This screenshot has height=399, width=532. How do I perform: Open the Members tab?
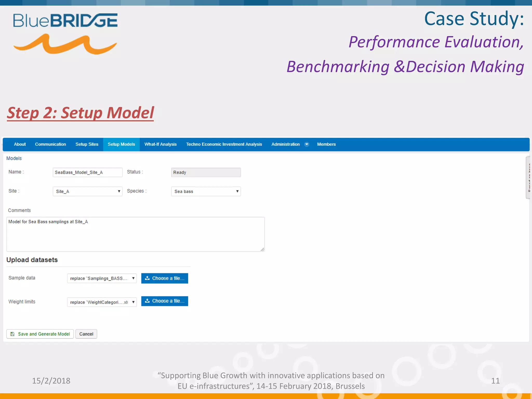click(326, 144)
